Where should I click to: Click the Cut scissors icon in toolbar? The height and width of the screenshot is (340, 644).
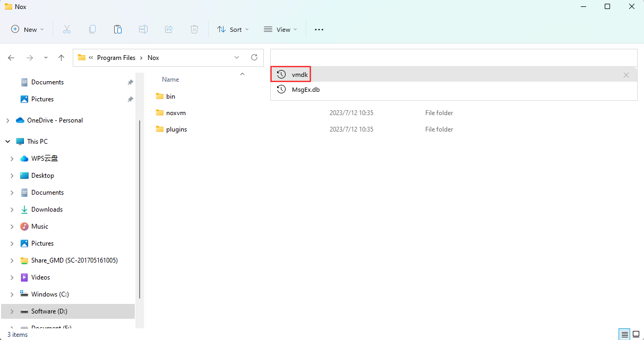pos(67,30)
